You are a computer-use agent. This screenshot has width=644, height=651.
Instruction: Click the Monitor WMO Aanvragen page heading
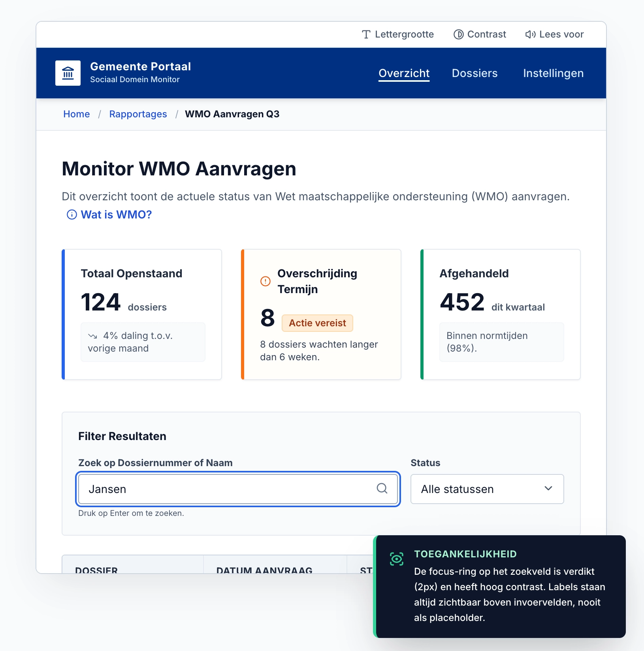pos(179,169)
